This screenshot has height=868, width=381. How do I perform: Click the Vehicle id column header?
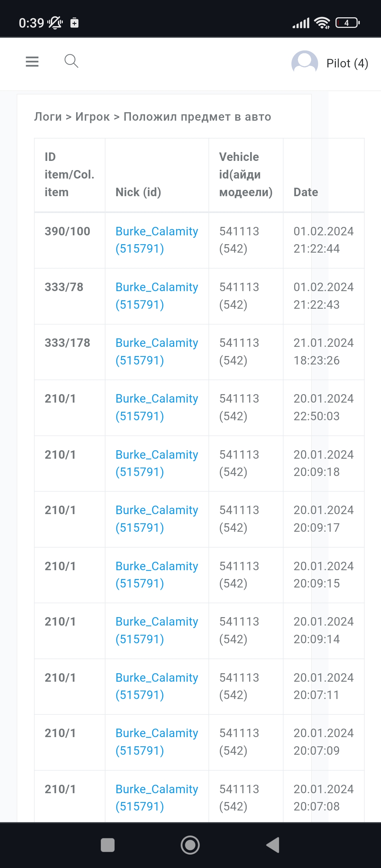246,174
